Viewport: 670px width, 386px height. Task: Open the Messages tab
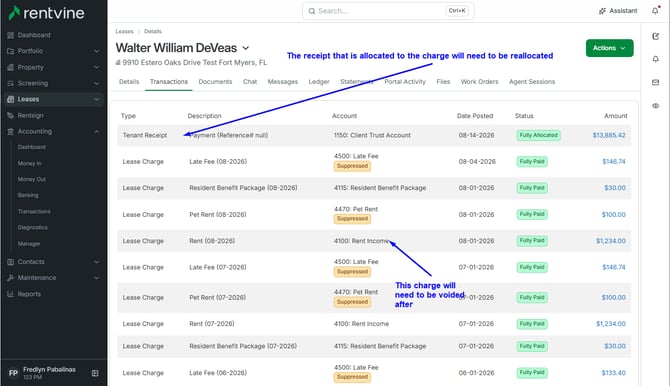click(282, 82)
